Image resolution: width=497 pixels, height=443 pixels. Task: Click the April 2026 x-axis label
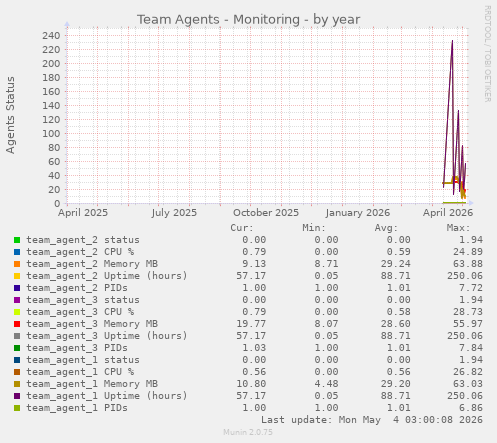pos(448,213)
